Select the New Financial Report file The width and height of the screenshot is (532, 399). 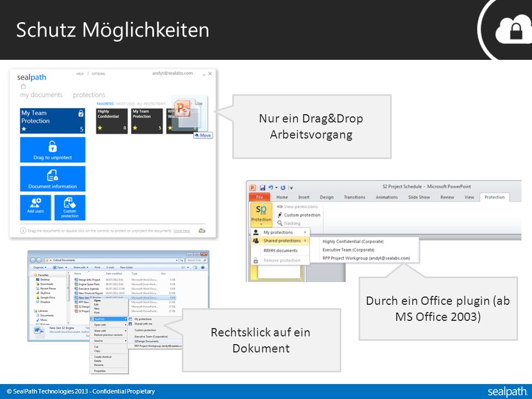tap(89, 293)
